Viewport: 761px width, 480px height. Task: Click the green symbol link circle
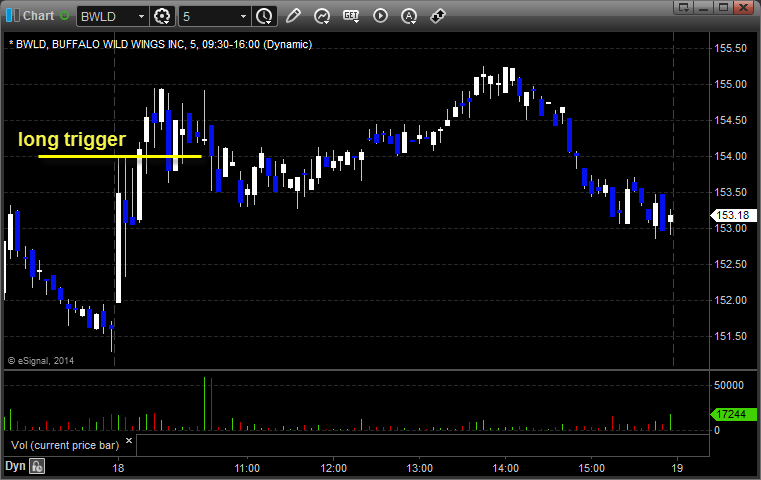tap(65, 16)
